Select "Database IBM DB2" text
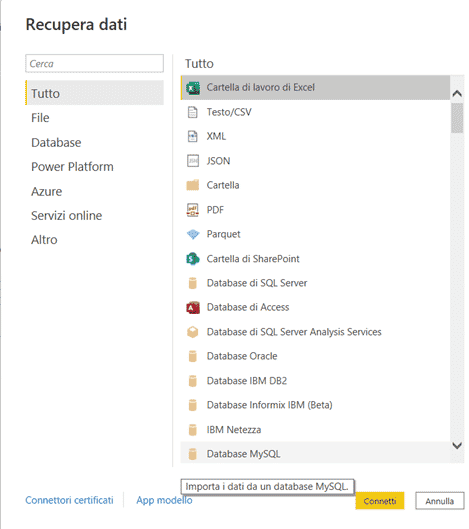The width and height of the screenshot is (469, 529). pyautogui.click(x=247, y=381)
